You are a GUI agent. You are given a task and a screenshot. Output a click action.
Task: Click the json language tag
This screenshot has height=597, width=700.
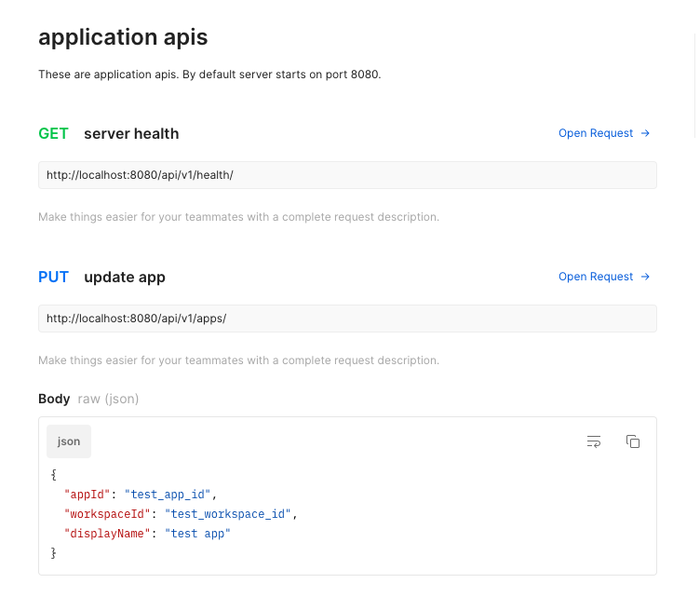pyautogui.click(x=69, y=441)
